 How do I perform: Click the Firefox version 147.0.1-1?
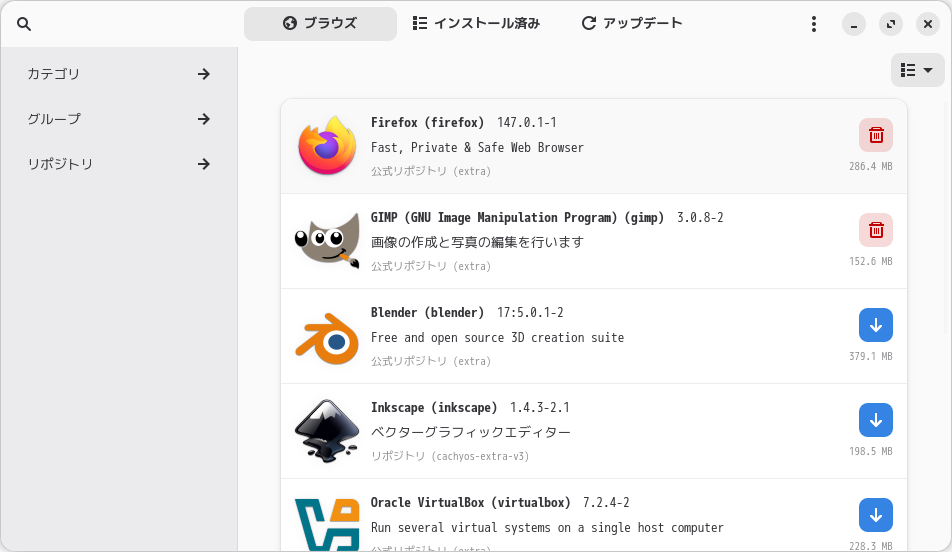click(x=526, y=123)
